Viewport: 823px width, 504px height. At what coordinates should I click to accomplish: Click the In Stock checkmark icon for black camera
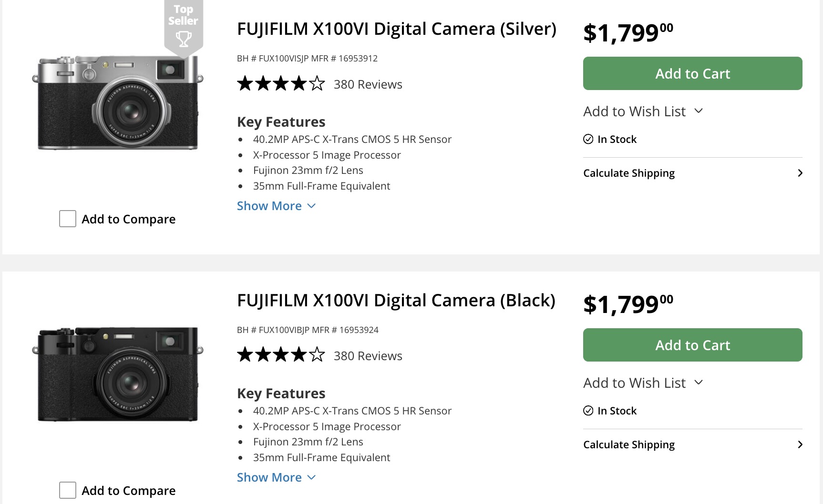pos(588,410)
